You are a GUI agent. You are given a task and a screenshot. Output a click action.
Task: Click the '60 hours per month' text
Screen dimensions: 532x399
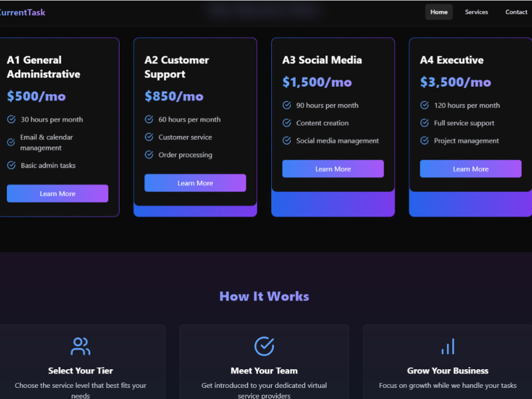pos(189,119)
